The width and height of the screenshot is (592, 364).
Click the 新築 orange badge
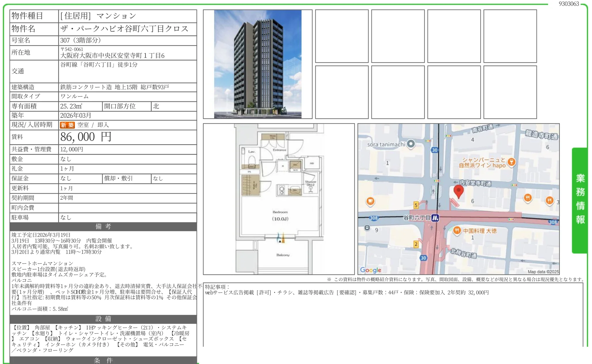67,125
